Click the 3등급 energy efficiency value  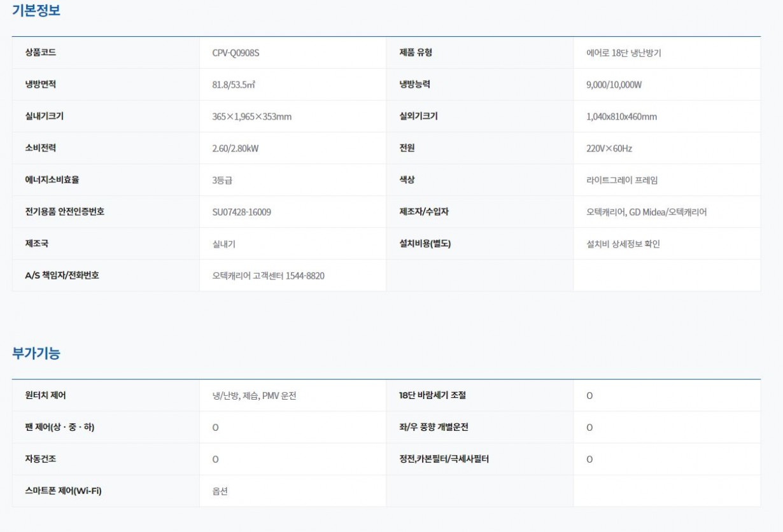click(x=222, y=180)
